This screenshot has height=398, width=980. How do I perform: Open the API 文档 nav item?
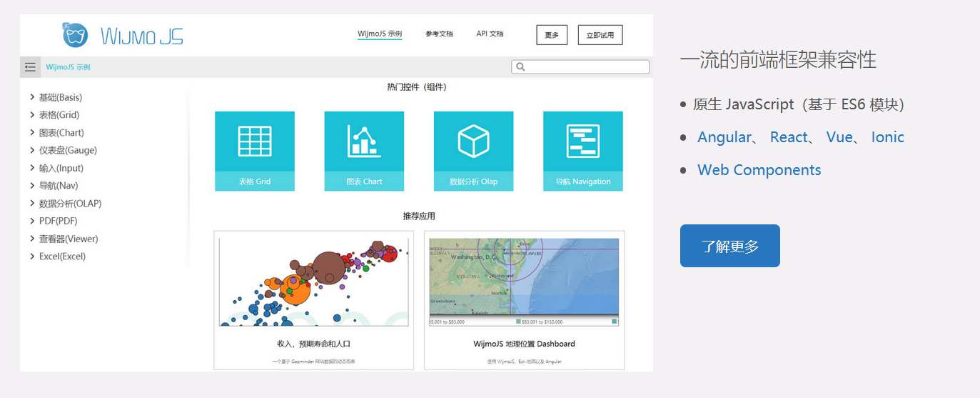(490, 34)
